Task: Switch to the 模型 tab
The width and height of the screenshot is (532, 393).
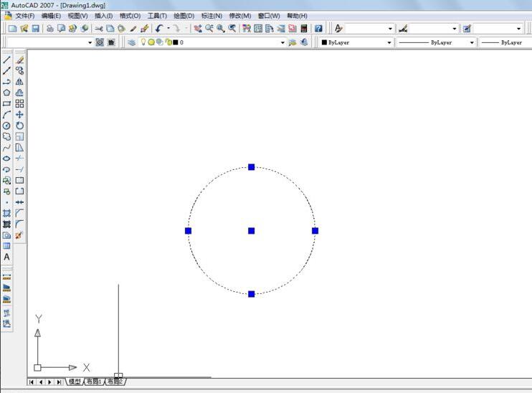Action: click(75, 382)
